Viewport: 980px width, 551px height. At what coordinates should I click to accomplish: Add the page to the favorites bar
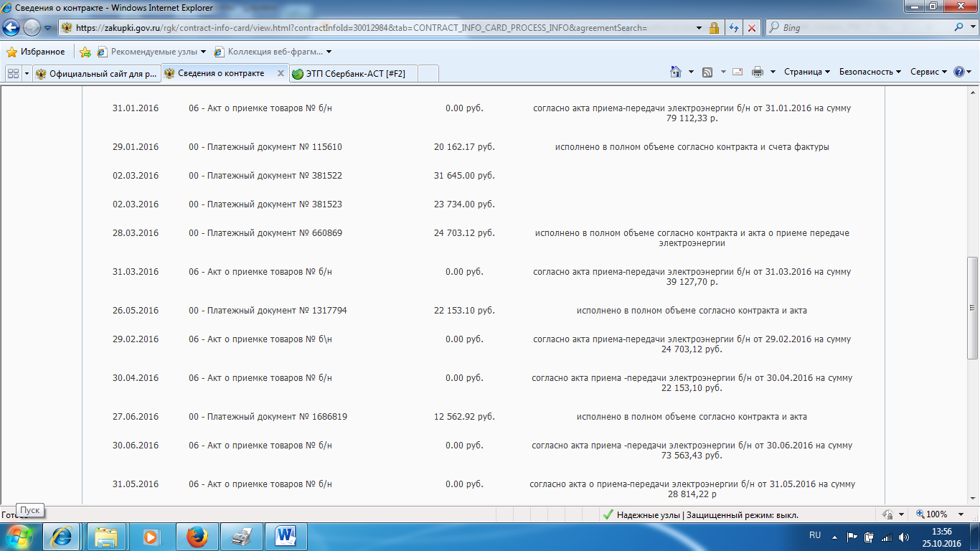85,52
